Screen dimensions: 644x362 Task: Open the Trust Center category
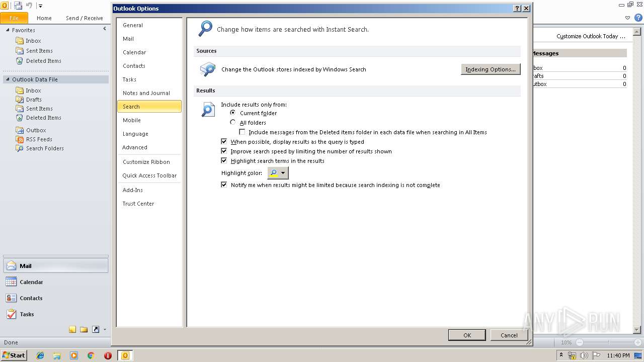[149, 204]
